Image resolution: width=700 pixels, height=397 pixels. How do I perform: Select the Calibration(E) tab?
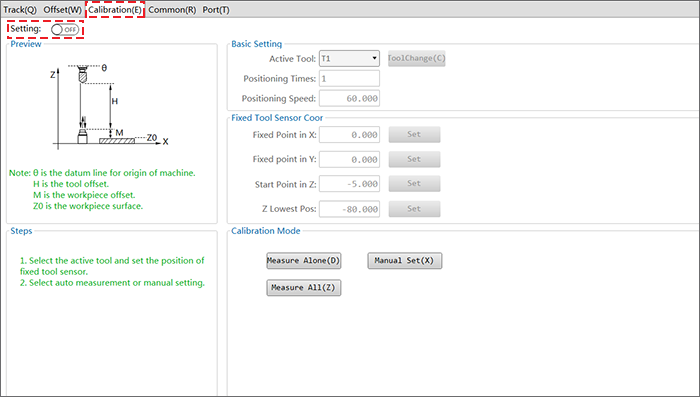point(115,10)
